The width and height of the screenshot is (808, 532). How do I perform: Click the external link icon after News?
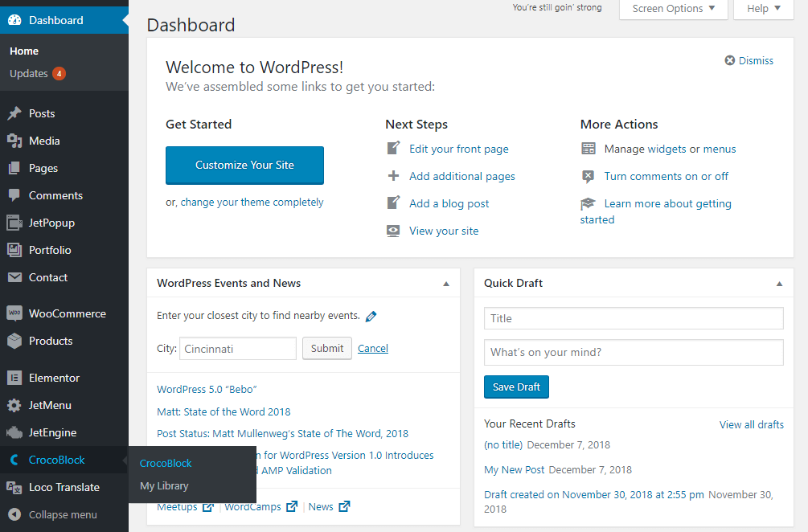[x=344, y=506]
